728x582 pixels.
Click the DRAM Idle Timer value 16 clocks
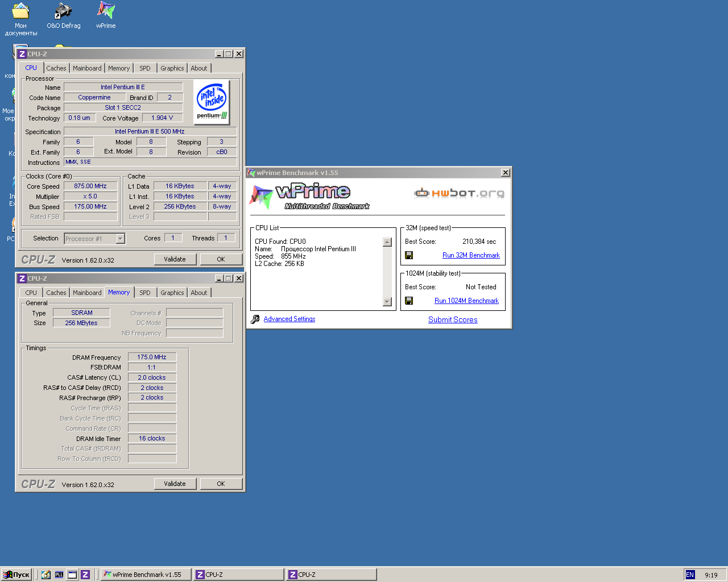pos(152,438)
